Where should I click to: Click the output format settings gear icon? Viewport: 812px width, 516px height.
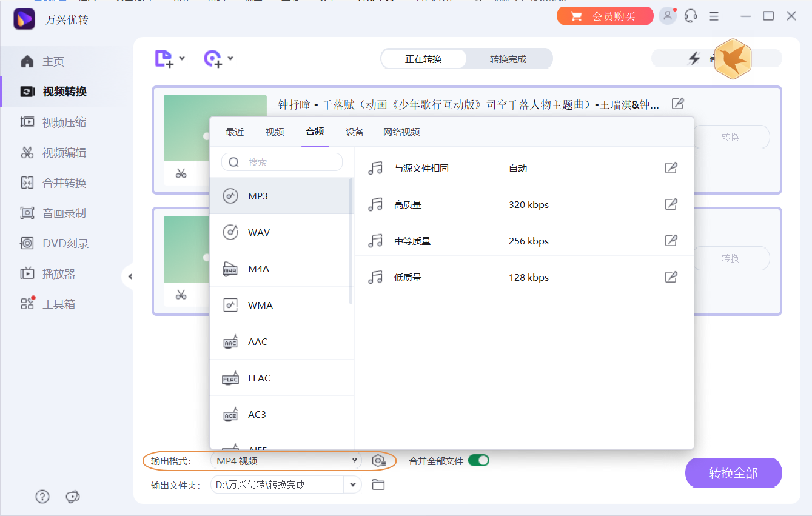tap(379, 460)
